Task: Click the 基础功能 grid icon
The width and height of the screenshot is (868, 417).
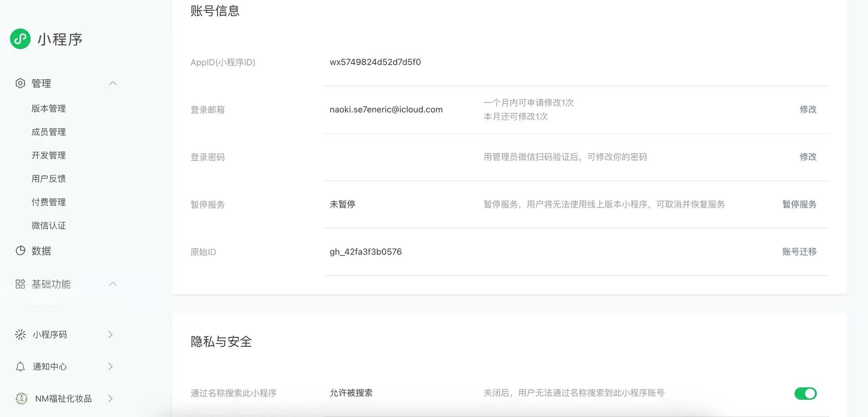Action: tap(20, 284)
